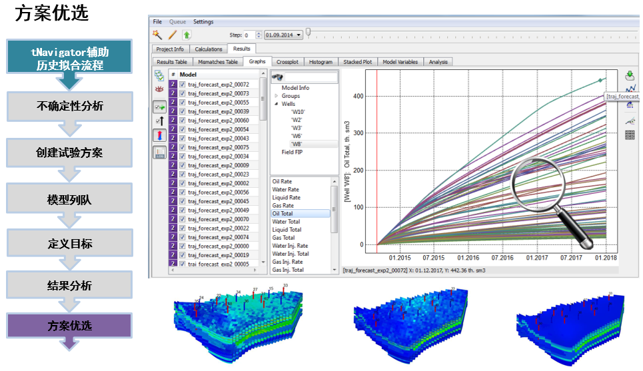Toggle checkbox for traj_forecast_exp2_00073
This screenshot has width=643, height=371.
pos(182,93)
